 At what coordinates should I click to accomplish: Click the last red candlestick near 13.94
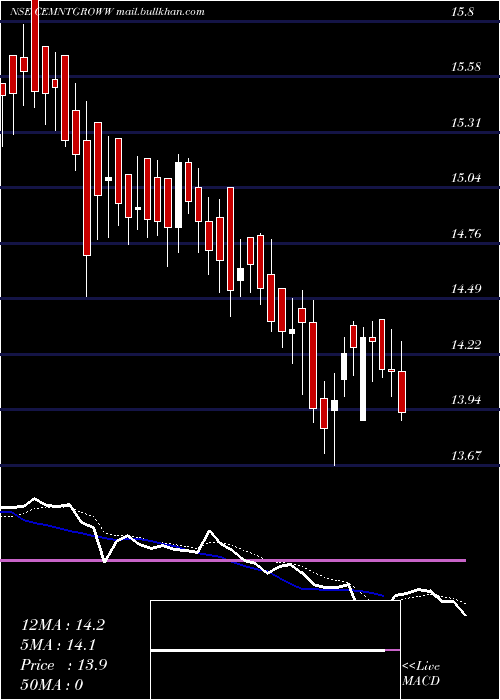coord(402,392)
